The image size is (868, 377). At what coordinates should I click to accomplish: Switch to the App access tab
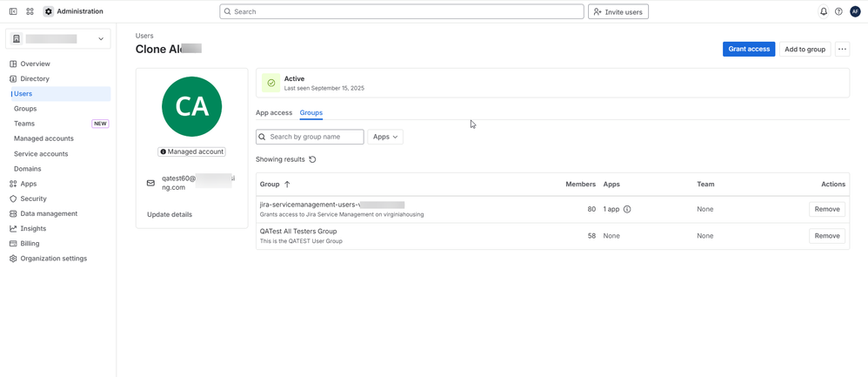pyautogui.click(x=274, y=112)
